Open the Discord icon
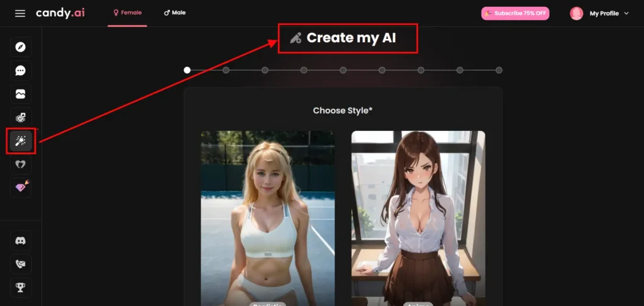The width and height of the screenshot is (644, 306). click(x=21, y=241)
